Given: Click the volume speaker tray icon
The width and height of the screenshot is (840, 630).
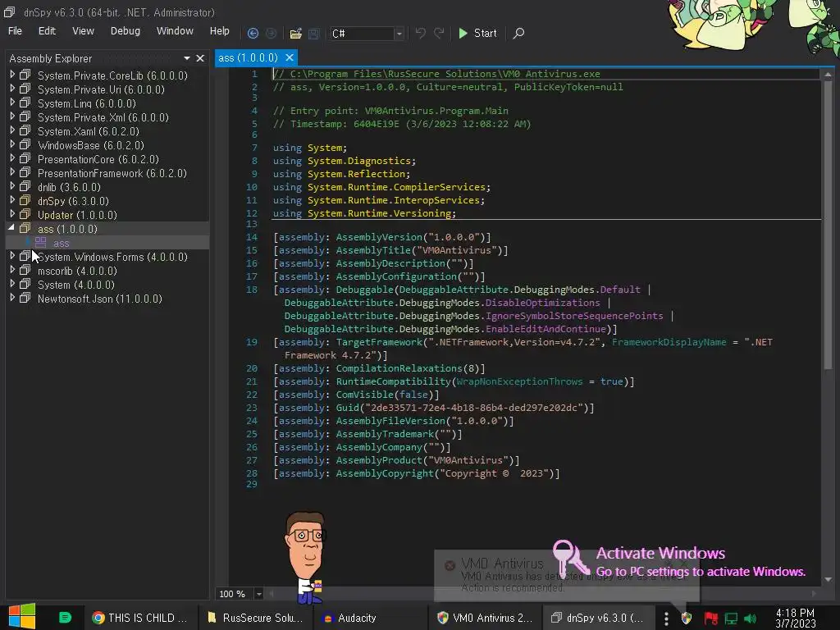Looking at the screenshot, I should (750, 619).
